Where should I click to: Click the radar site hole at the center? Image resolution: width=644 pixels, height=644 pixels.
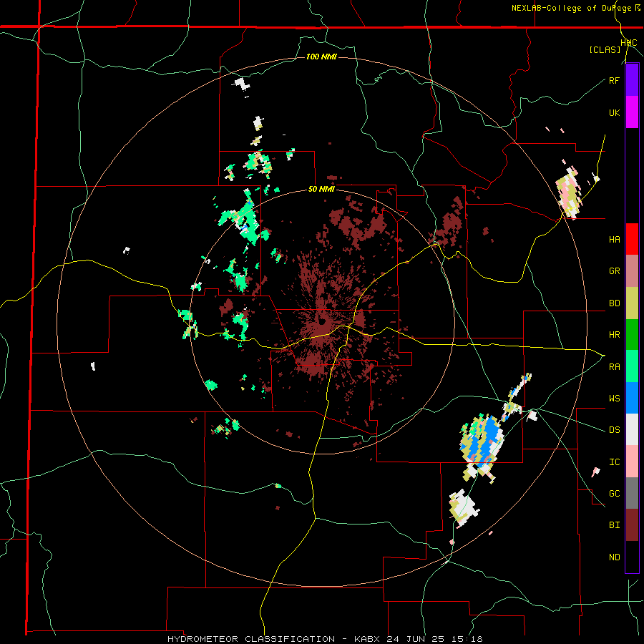click(x=323, y=321)
